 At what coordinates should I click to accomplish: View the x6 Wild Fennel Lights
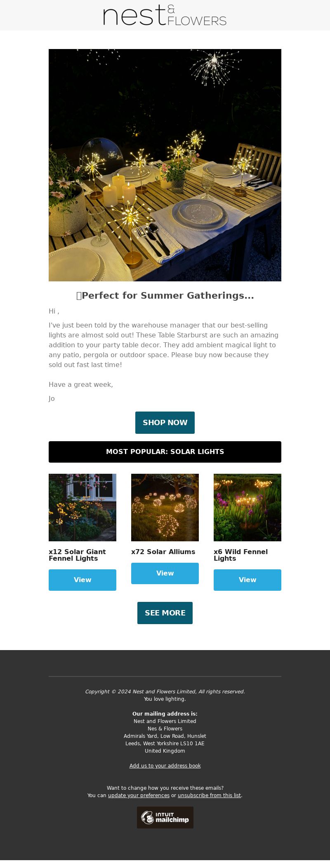pos(247,580)
